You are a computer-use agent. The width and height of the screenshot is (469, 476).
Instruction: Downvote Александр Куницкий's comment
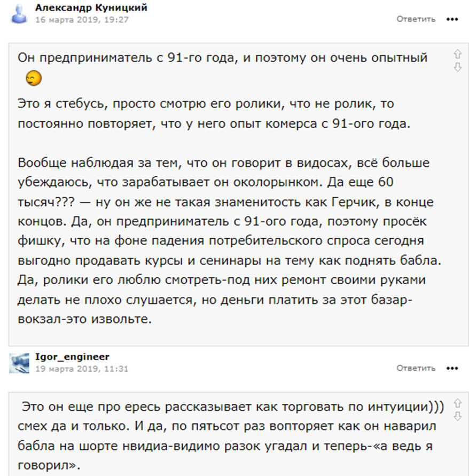[x=457, y=67]
